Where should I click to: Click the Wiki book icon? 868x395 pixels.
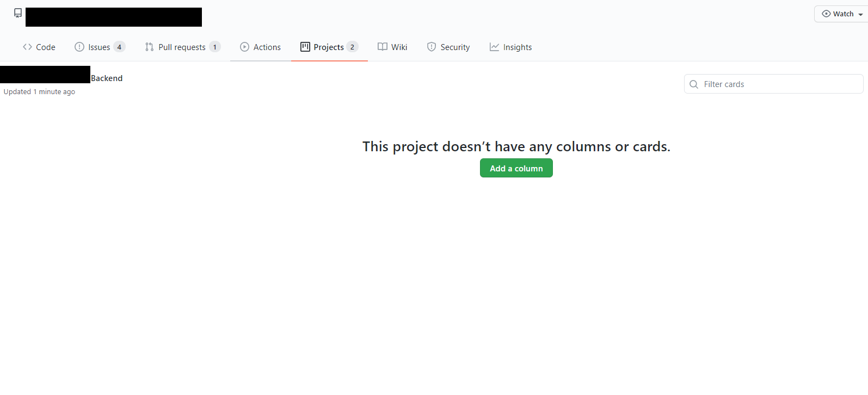(383, 47)
